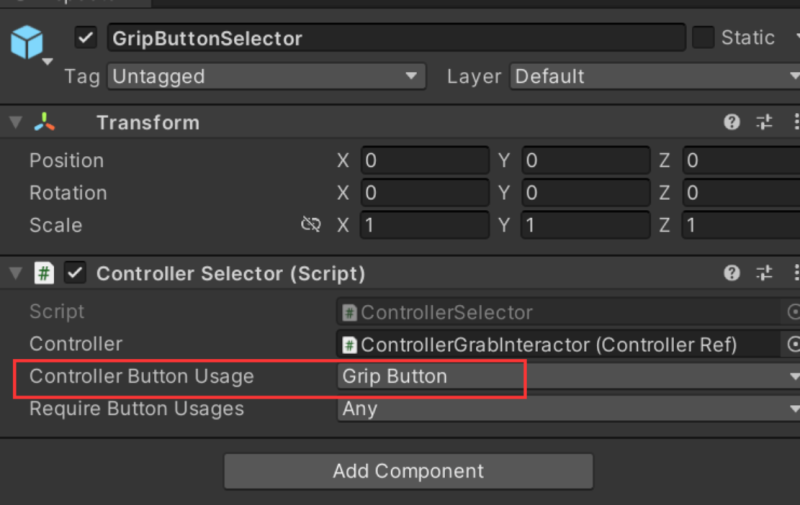
Task: Collapse the Controller Selector component foldout
Action: (x=15, y=272)
